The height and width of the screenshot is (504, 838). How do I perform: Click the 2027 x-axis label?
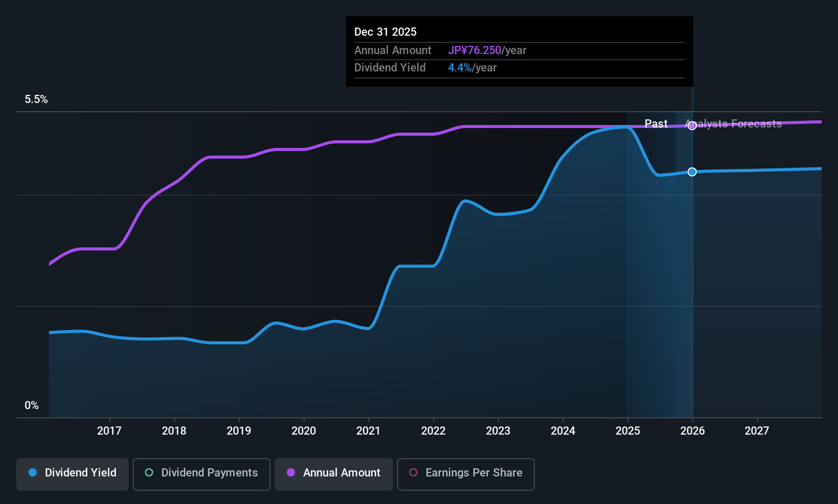(757, 431)
